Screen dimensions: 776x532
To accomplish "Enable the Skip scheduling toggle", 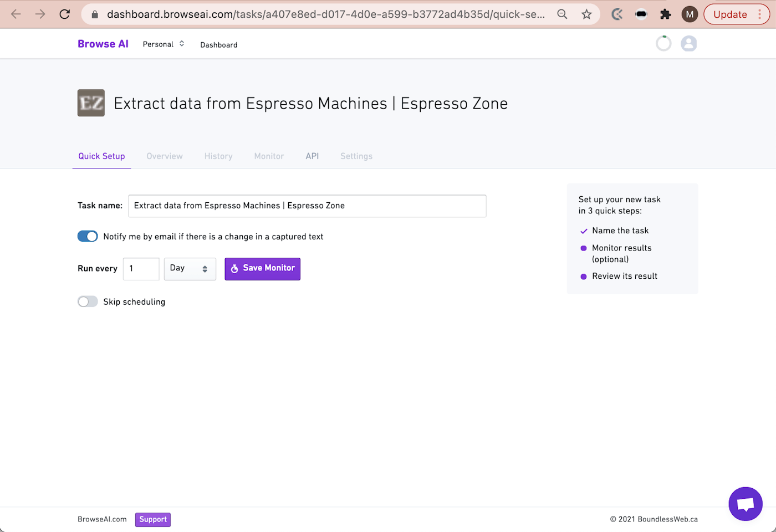I will coord(88,301).
